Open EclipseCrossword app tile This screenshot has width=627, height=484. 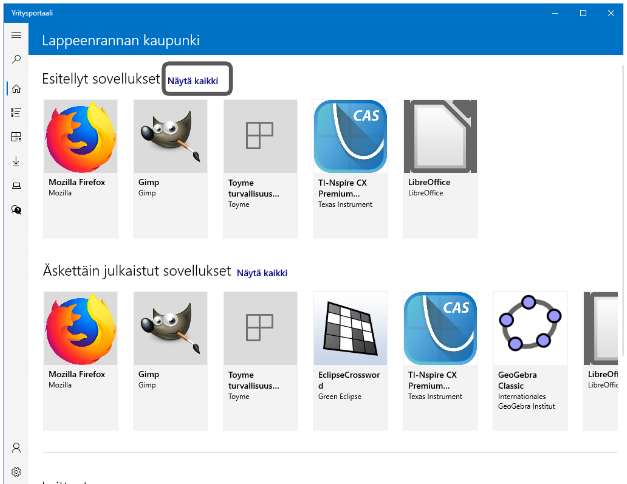(350, 361)
